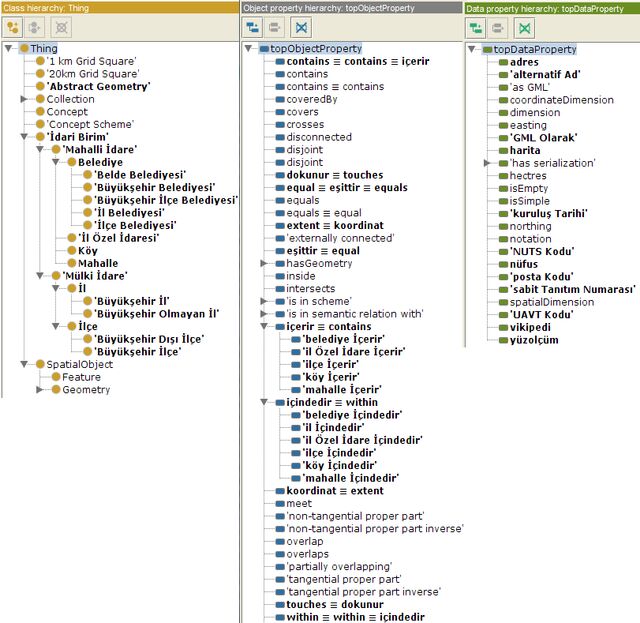The width and height of the screenshot is (640, 623).
Task: Select the 'alternatif Ad' data property
Action: click(x=540, y=74)
